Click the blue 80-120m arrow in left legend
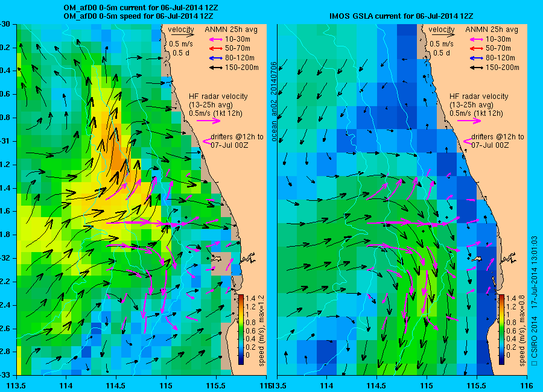The width and height of the screenshot is (543, 392). coord(216,58)
